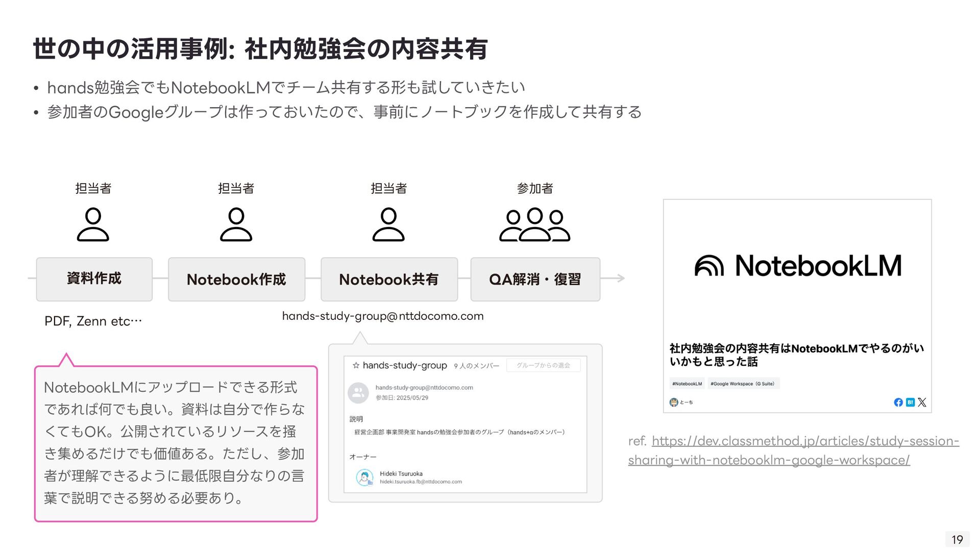
Task: Click the #NotebookLM tag
Action: [687, 384]
